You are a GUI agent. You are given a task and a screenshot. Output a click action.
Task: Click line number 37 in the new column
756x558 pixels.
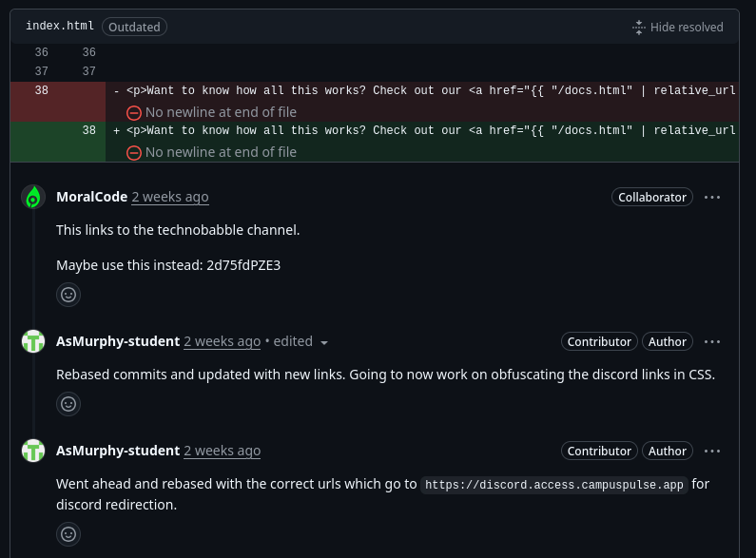88,71
